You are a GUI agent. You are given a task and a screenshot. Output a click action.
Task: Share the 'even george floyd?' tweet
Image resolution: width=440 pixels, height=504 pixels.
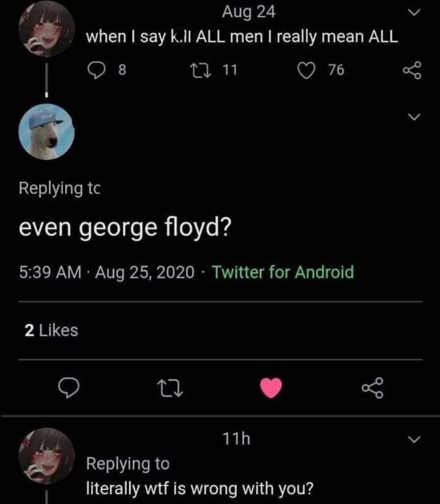coord(372,388)
